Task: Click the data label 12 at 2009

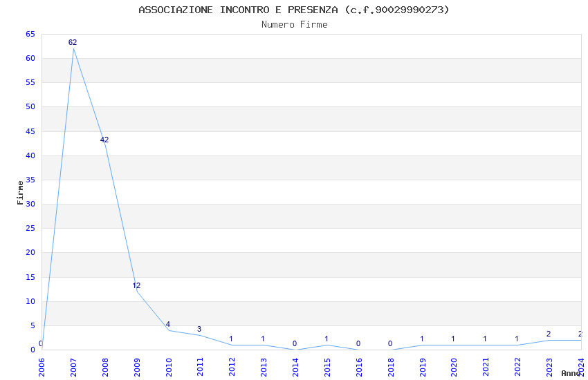Action: click(x=136, y=285)
